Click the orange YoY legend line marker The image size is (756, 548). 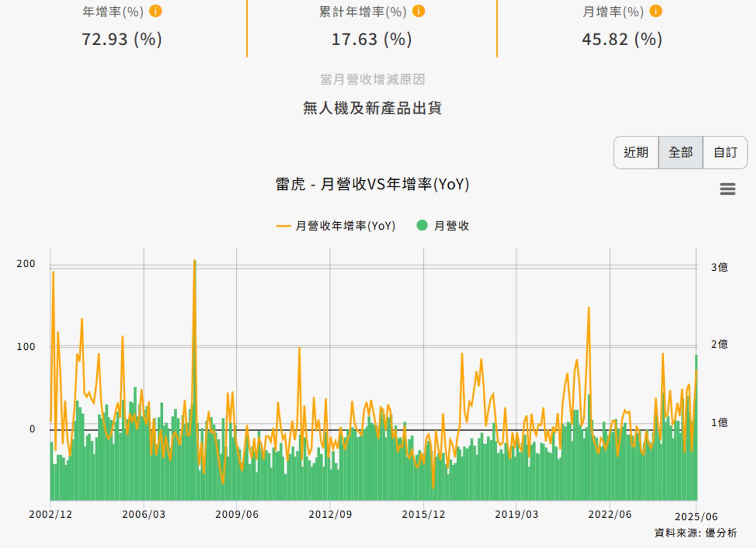point(283,226)
